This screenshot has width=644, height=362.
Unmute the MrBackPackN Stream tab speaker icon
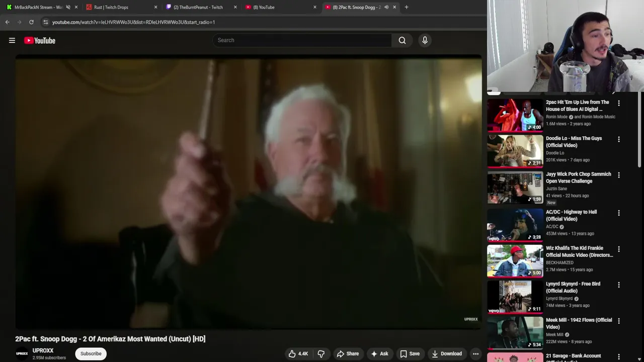pyautogui.click(x=68, y=7)
